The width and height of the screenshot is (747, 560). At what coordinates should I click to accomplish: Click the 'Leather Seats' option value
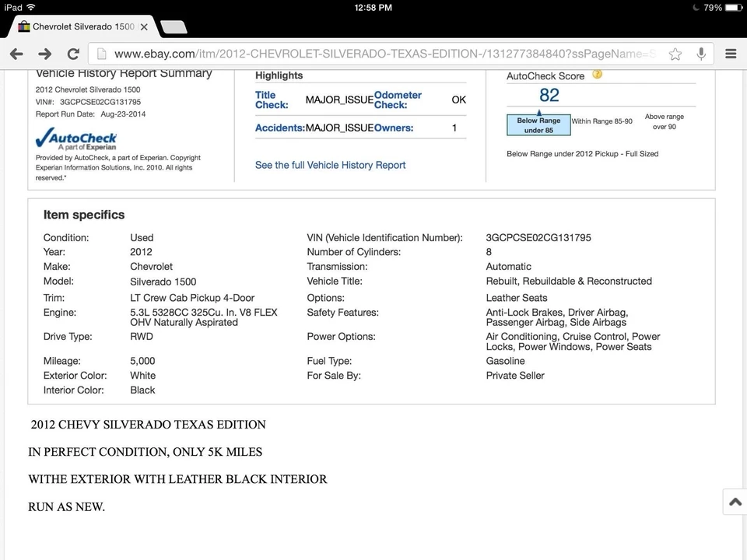tap(517, 298)
